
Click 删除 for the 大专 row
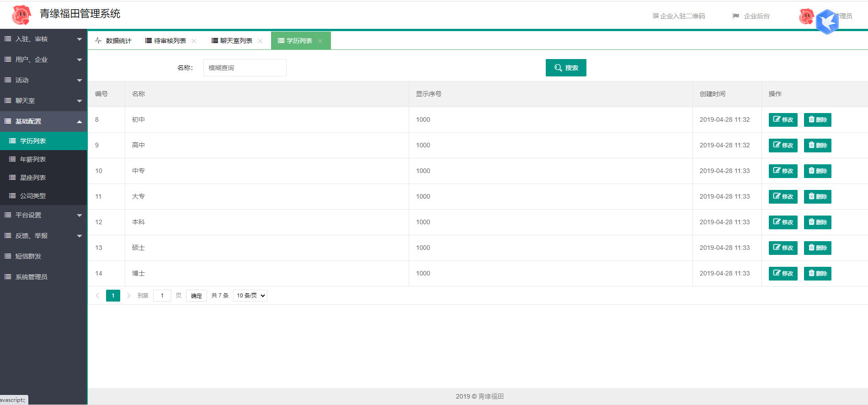click(x=818, y=197)
